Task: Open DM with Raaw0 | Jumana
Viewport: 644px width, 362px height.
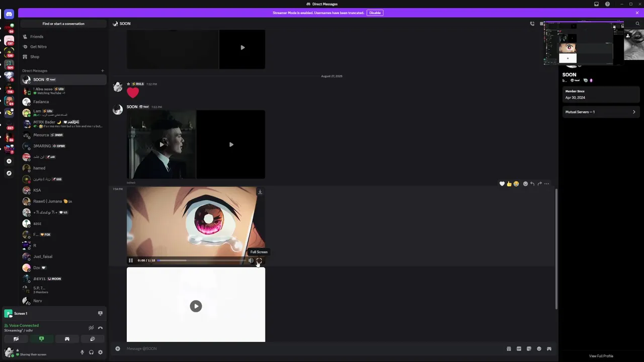Action: coord(63,201)
